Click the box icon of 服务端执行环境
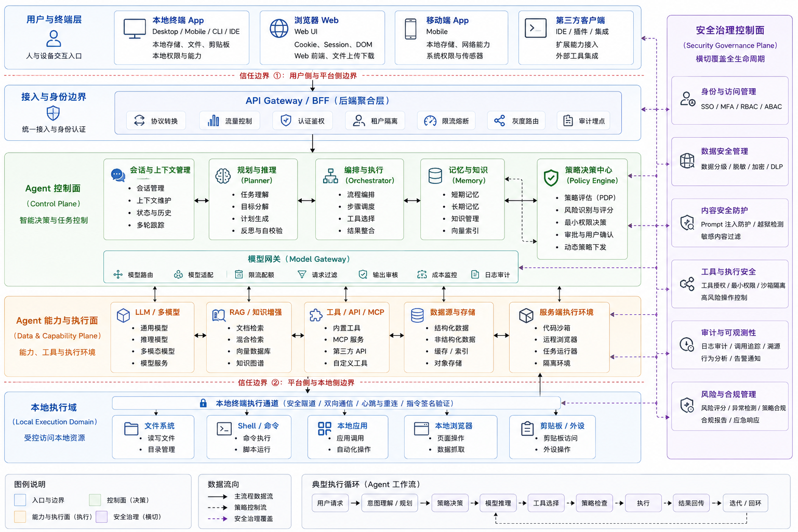This screenshot has width=798, height=532. 526,315
